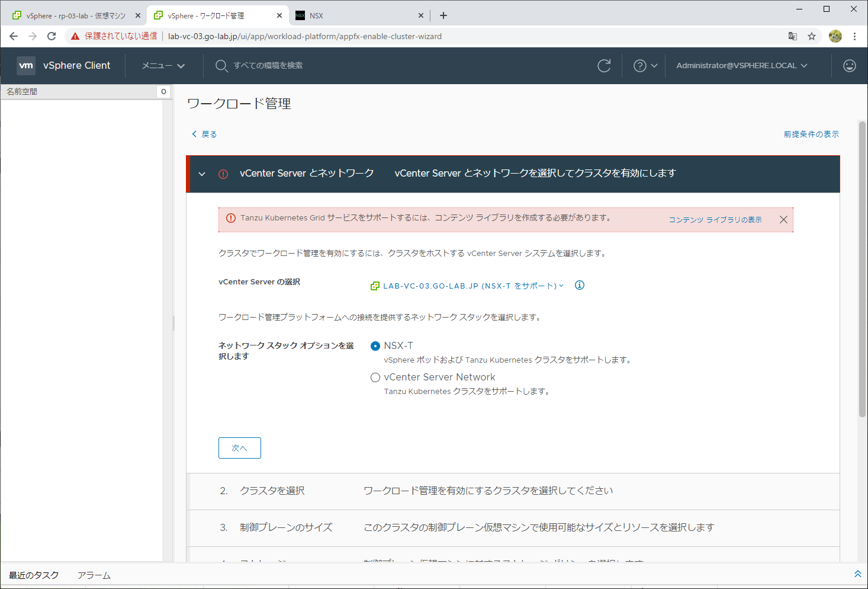Select the vSphere ワークロード管理 browser tab
The width and height of the screenshot is (868, 589).
click(217, 15)
